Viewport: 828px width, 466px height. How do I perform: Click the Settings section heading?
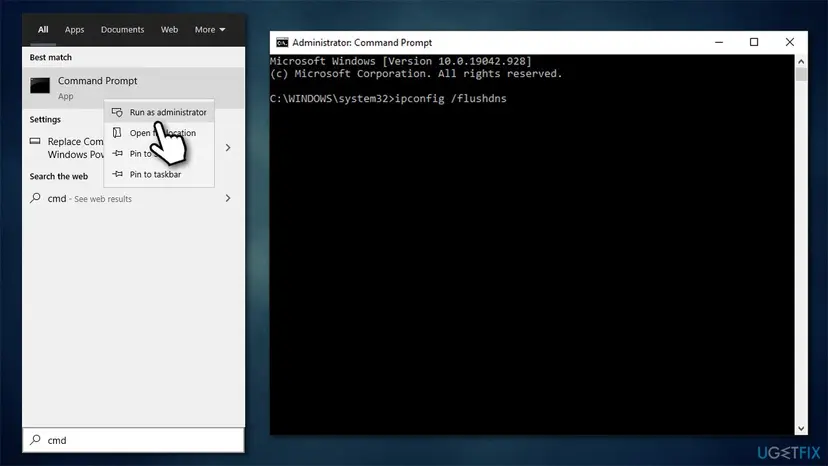(45, 119)
